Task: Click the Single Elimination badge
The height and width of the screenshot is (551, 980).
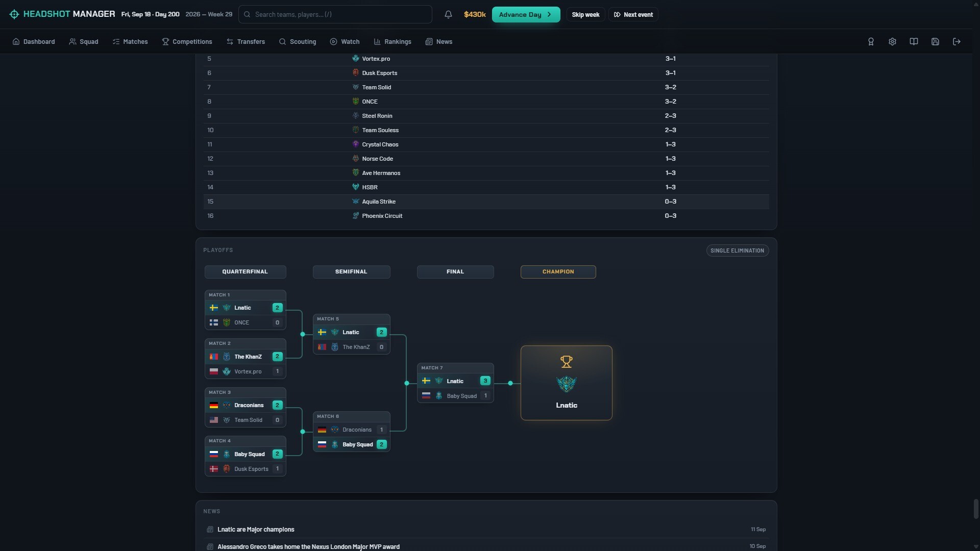Action: coord(737,251)
